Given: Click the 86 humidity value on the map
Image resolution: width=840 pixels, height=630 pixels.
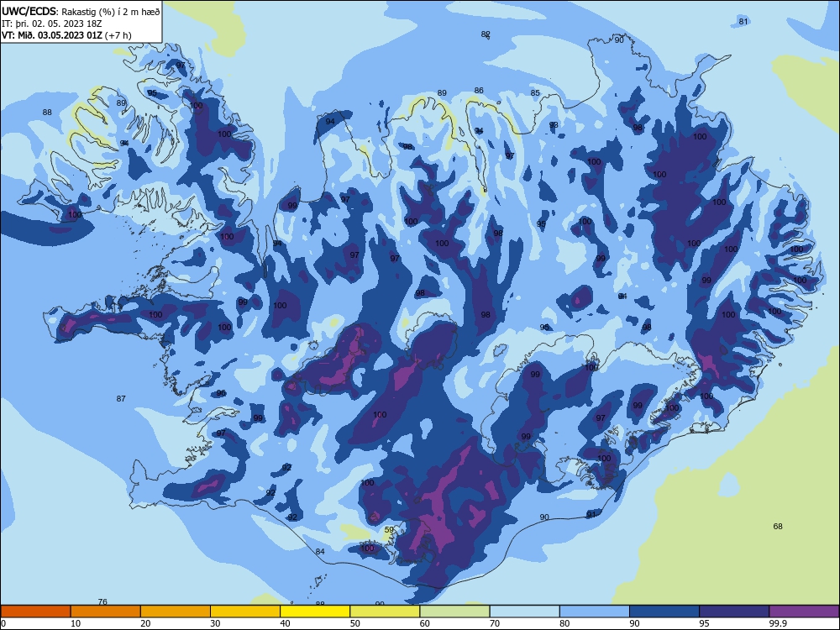Looking at the screenshot, I should 479,90.
